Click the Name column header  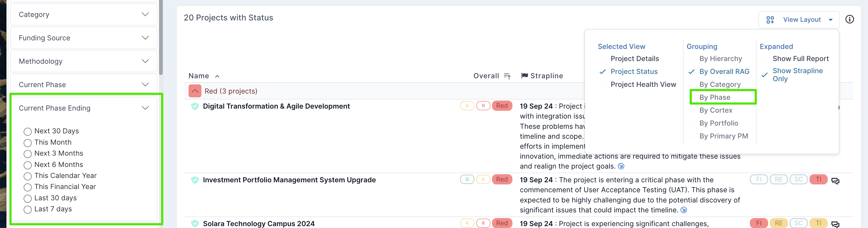tap(198, 76)
